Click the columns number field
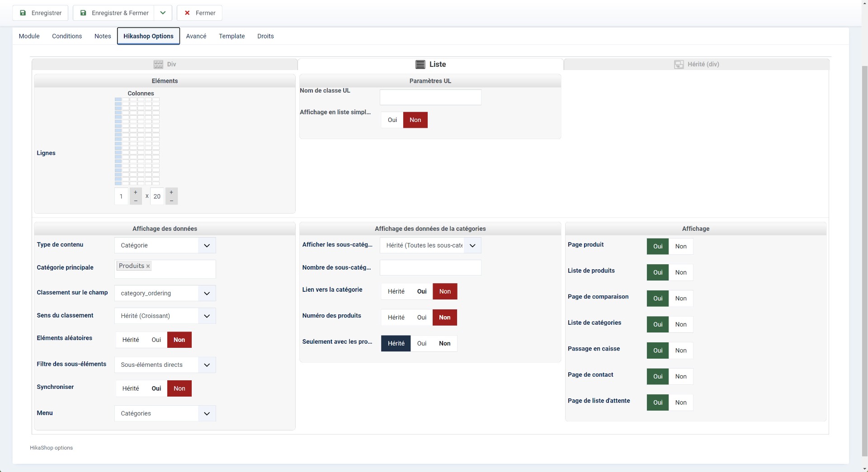Viewport: 868px width, 472px height. pyautogui.click(x=121, y=196)
